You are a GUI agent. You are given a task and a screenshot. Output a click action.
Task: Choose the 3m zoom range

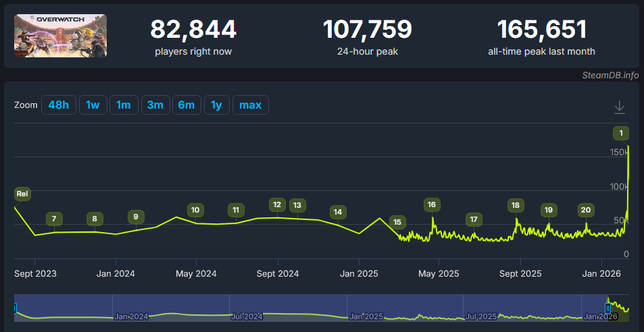[155, 105]
